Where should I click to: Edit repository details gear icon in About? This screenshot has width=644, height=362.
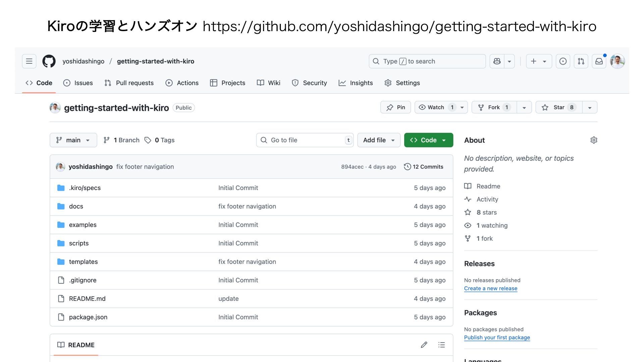594,140
